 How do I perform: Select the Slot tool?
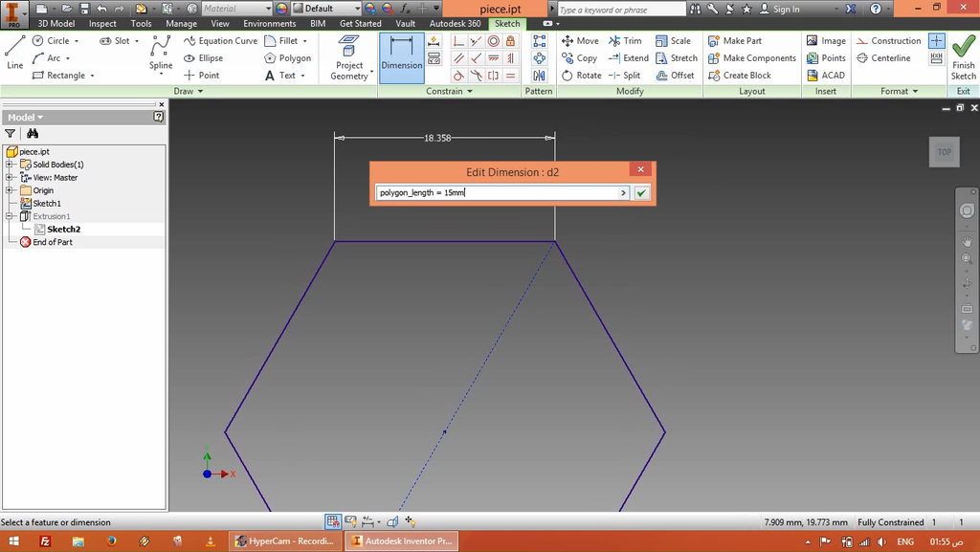click(x=115, y=40)
